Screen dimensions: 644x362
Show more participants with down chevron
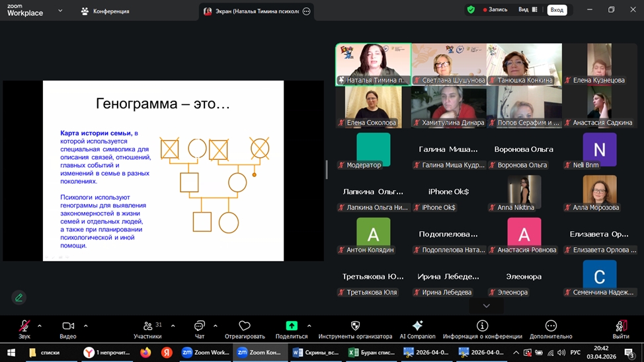(x=487, y=306)
